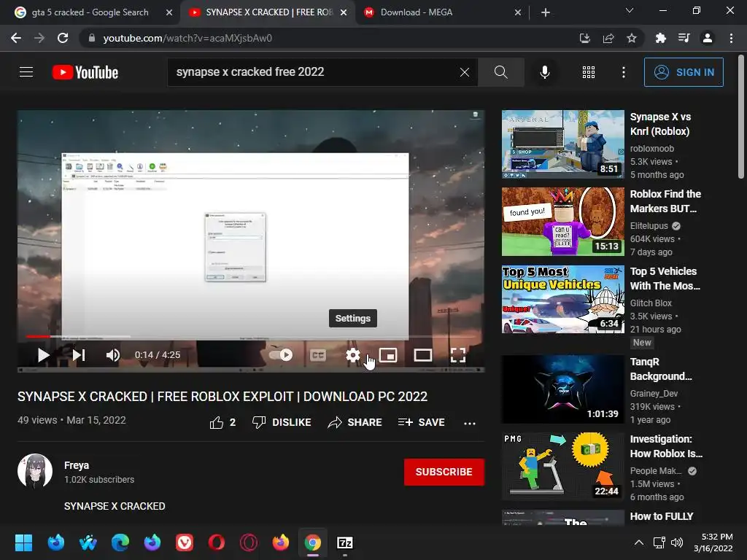Click the Glitch Blox channel name
Screen dimensions: 747x560
(x=651, y=303)
